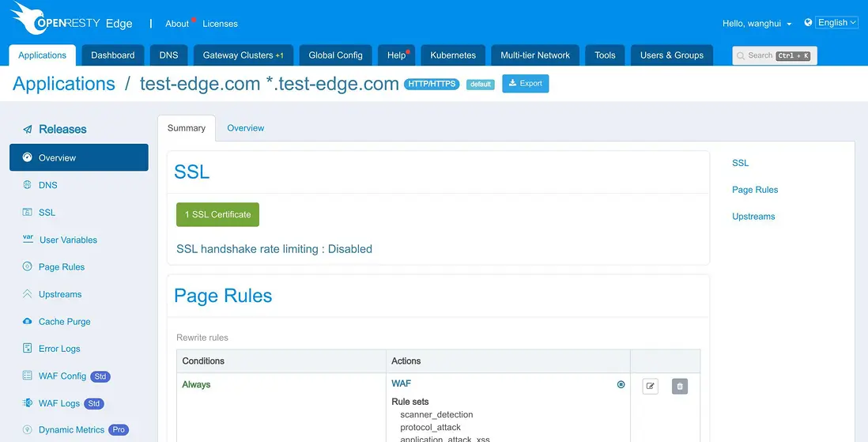
Task: Click the Pro badge beside Dynamic Metrics
Action: pos(119,430)
